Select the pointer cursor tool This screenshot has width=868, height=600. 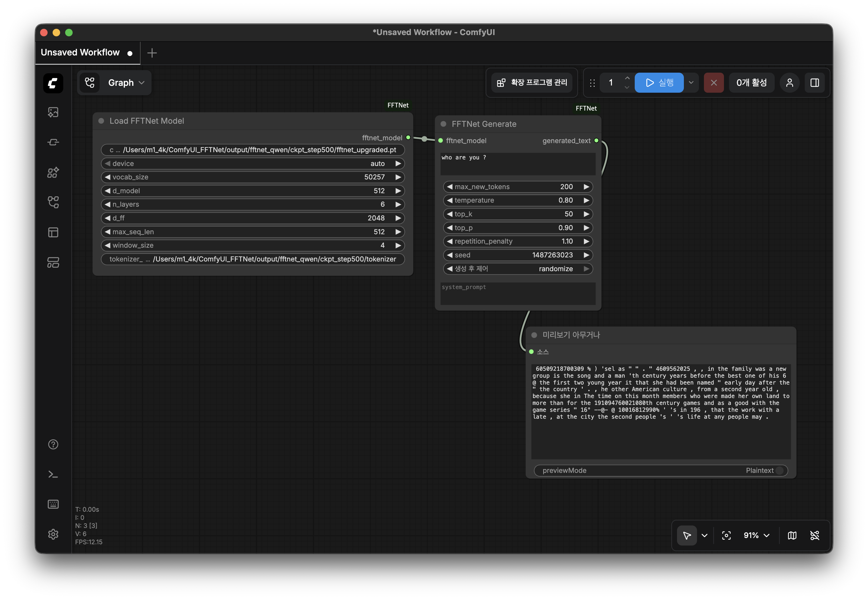(687, 535)
